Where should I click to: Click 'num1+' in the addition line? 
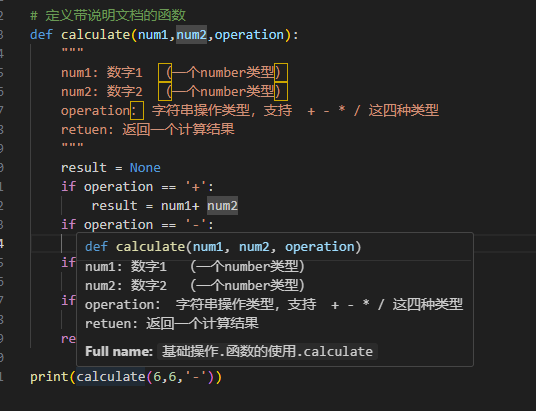pyautogui.click(x=180, y=206)
